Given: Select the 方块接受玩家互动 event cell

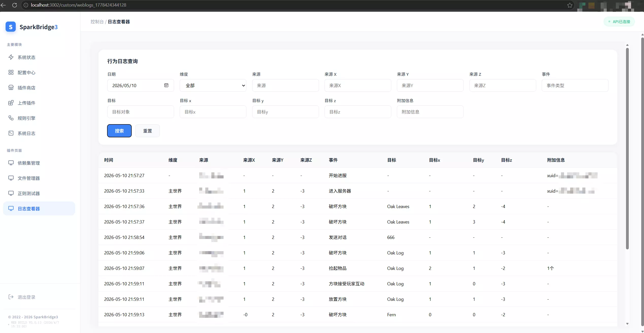Looking at the screenshot, I should [x=346, y=284].
